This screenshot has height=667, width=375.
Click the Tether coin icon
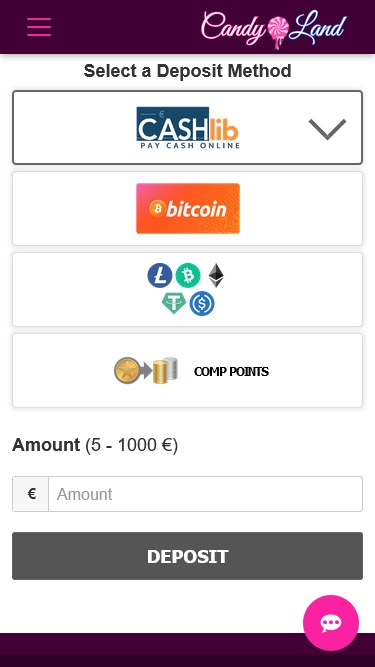point(173,303)
